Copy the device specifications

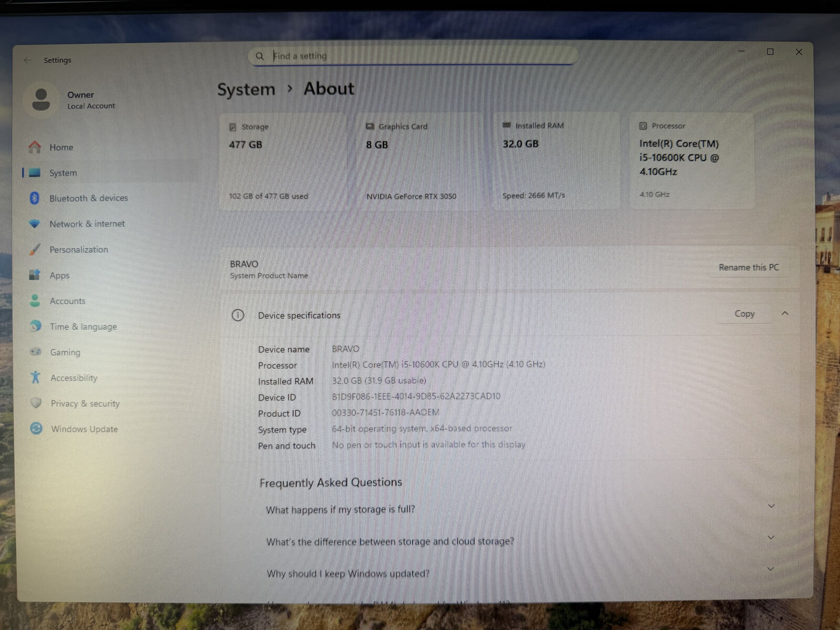click(744, 313)
